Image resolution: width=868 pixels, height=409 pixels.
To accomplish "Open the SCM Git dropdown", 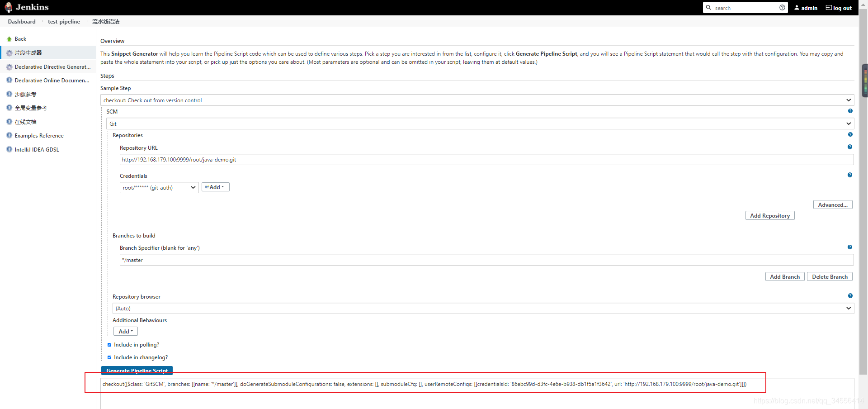I will pos(480,124).
